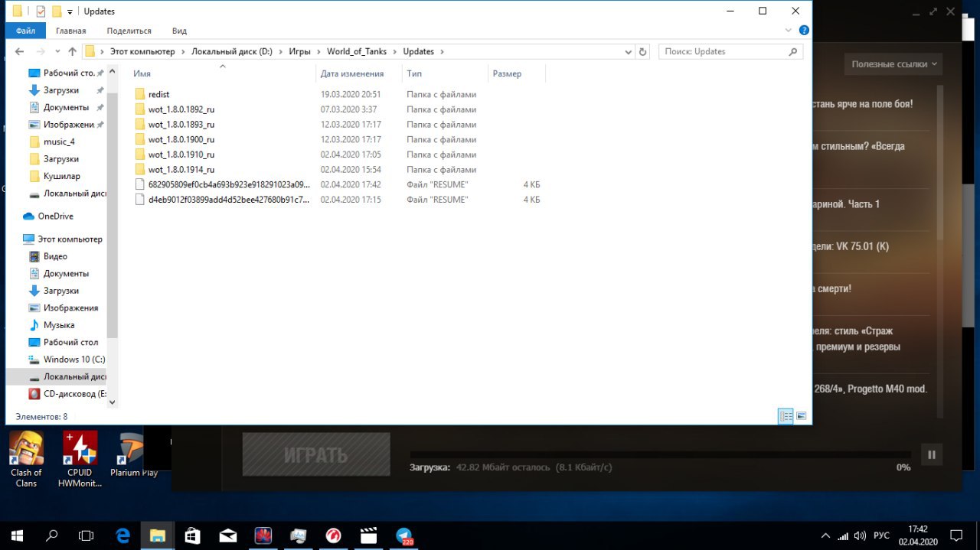
Task: Open recent locations dropdown arrow
Action: (x=57, y=52)
